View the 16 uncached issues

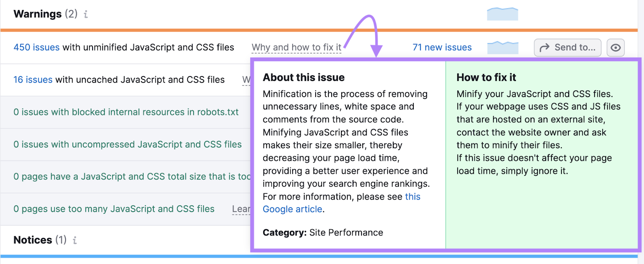pyautogui.click(x=33, y=80)
